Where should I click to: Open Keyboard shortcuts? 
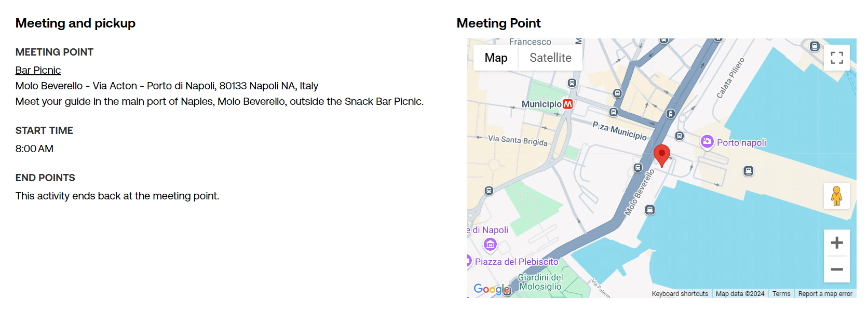click(x=680, y=294)
